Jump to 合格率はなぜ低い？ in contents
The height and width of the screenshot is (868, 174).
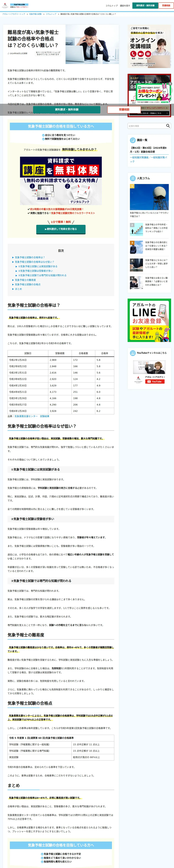[35, 262]
